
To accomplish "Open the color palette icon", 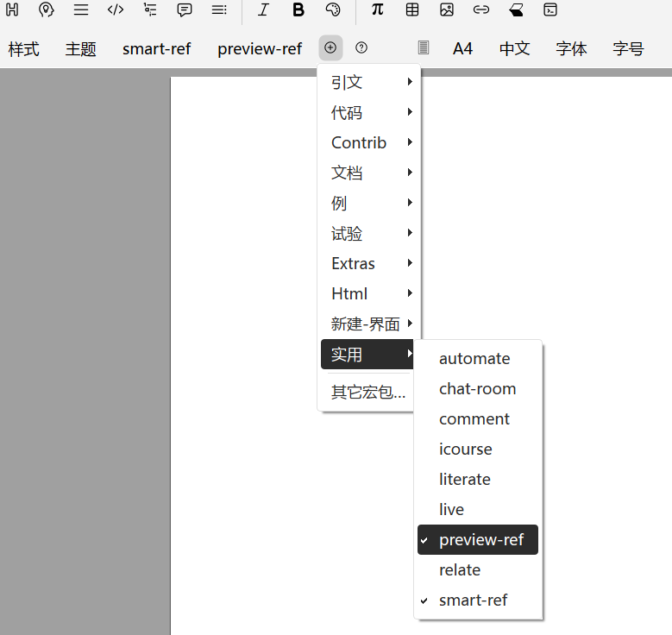I will point(333,10).
